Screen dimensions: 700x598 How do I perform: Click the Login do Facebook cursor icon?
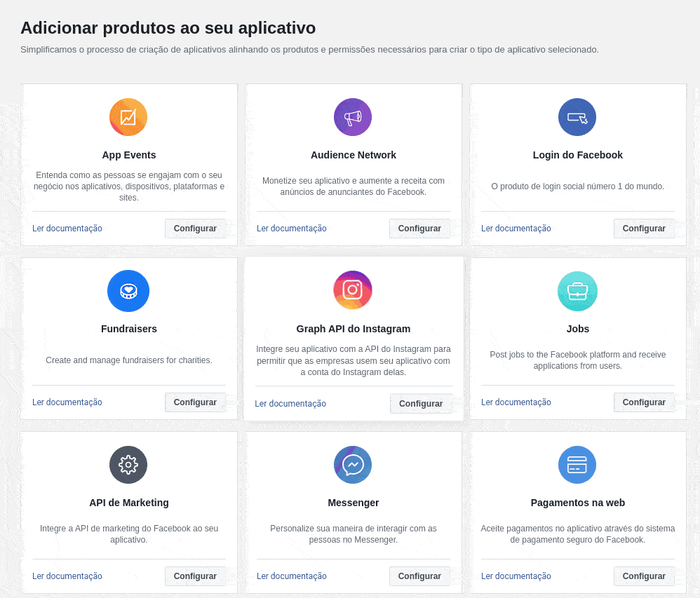click(x=577, y=117)
